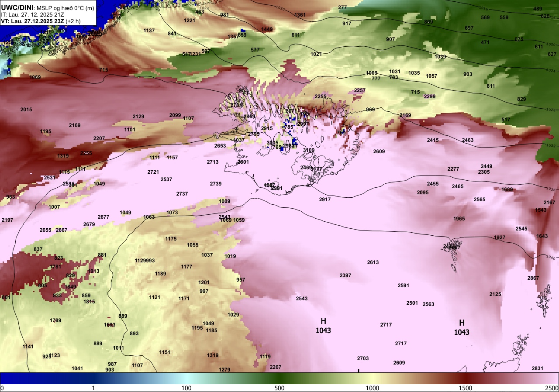This screenshot has height=392, width=559.
Task: Click the 2917 height value
Action: [325, 199]
